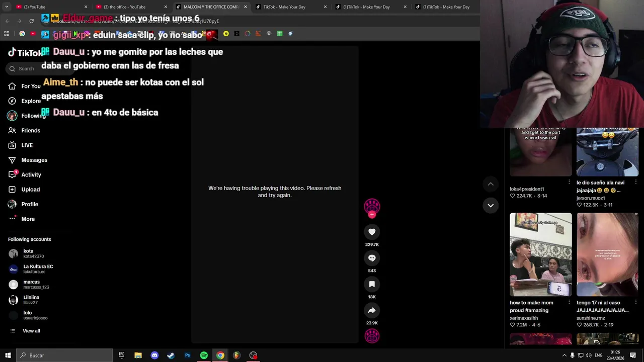The width and height of the screenshot is (644, 362).
Task: Open Photoshop from taskbar
Action: coord(187,355)
